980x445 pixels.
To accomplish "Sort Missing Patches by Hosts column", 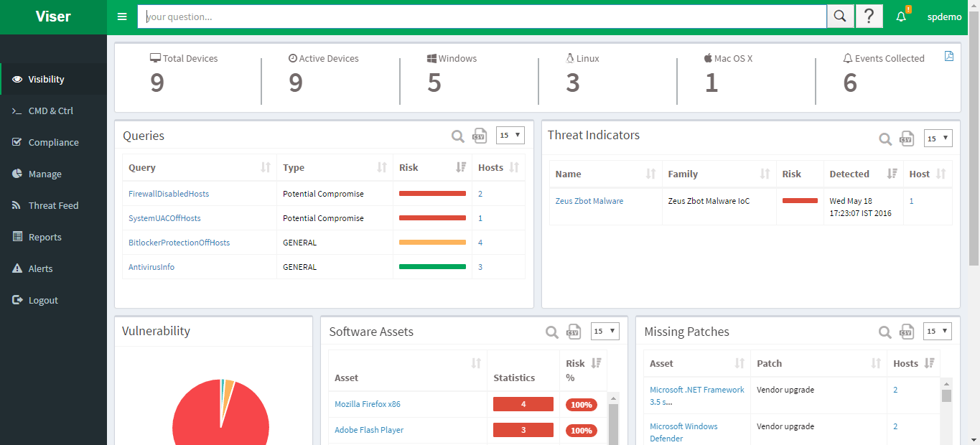I will 914,363.
